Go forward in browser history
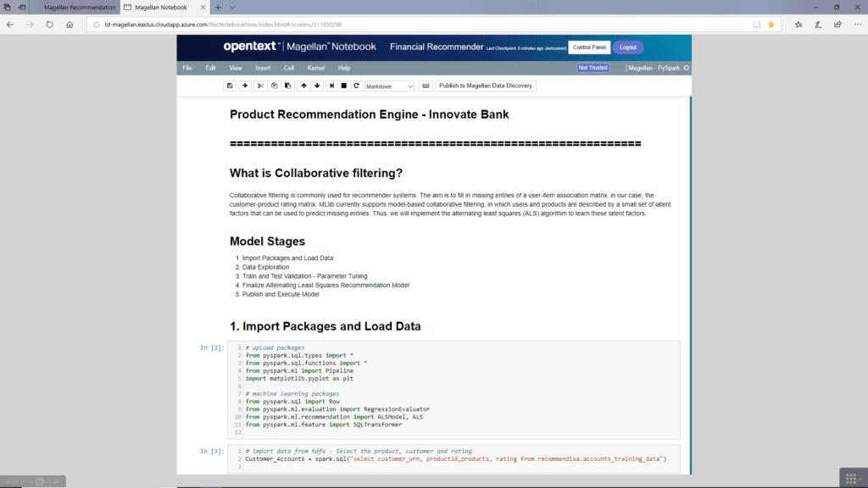The width and height of the screenshot is (868, 488). (30, 25)
